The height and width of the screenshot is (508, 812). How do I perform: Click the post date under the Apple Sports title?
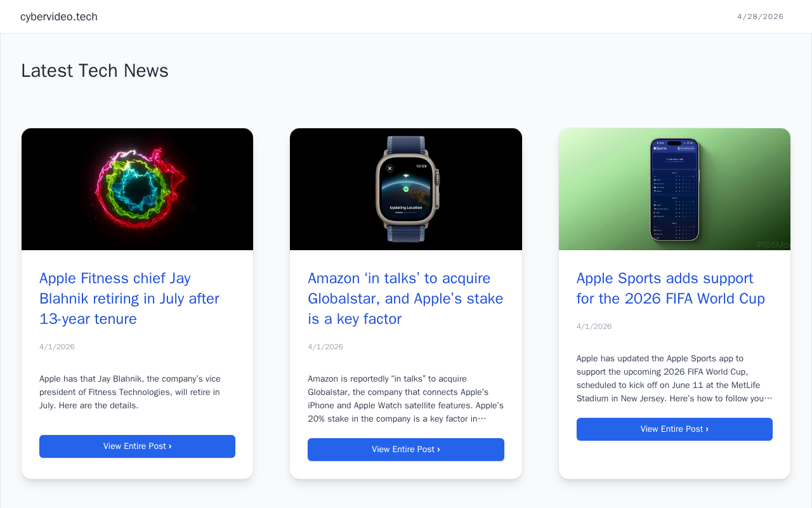[594, 326]
